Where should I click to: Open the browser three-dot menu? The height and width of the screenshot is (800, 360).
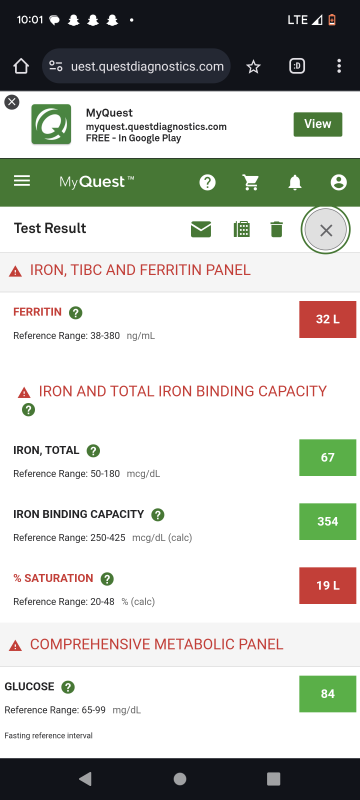click(339, 66)
